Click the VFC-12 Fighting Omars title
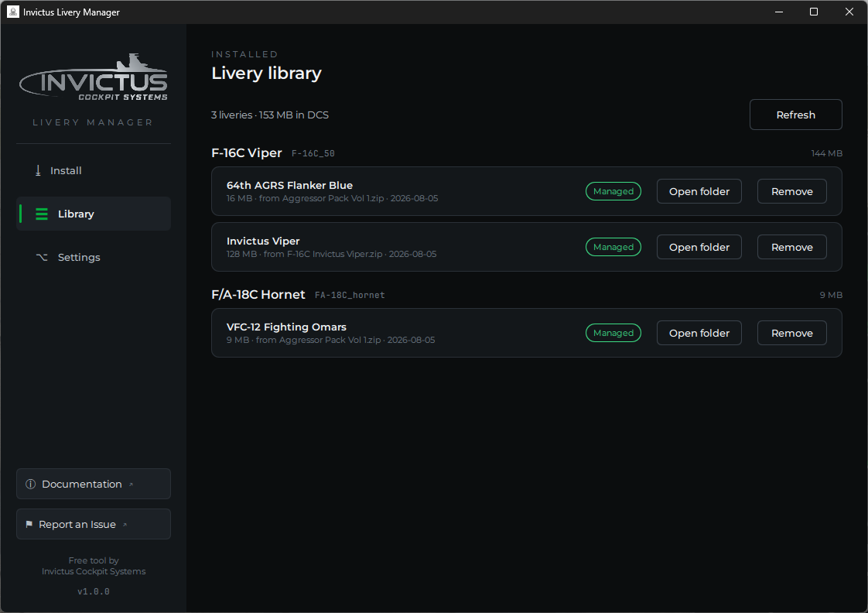 (x=286, y=327)
